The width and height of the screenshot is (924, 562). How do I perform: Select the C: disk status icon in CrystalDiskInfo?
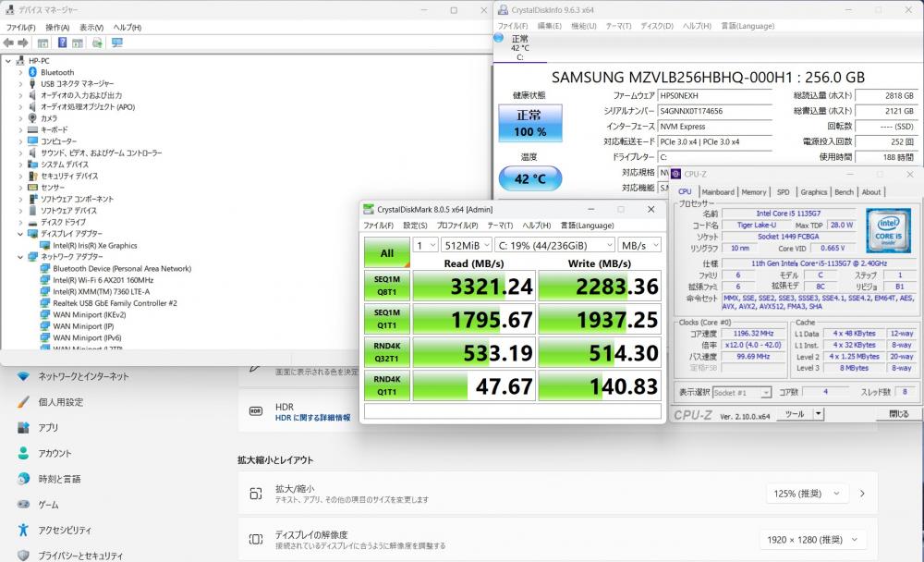[499, 38]
